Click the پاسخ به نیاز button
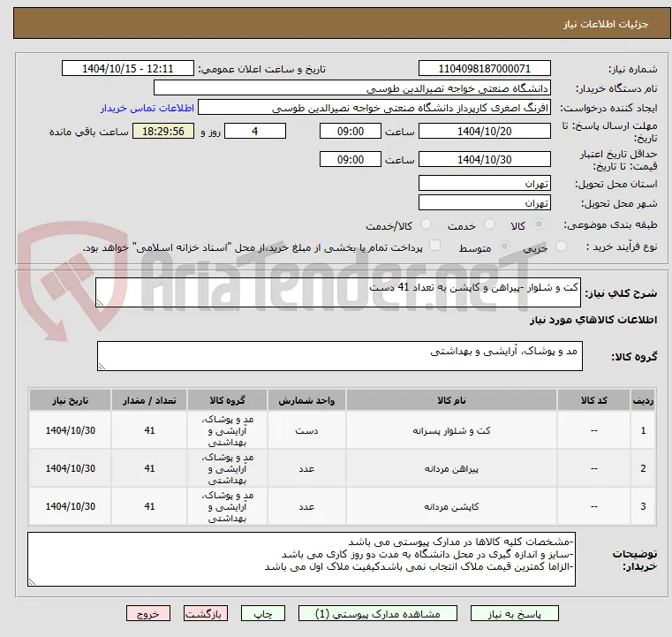This screenshot has height=637, width=672. 514,613
